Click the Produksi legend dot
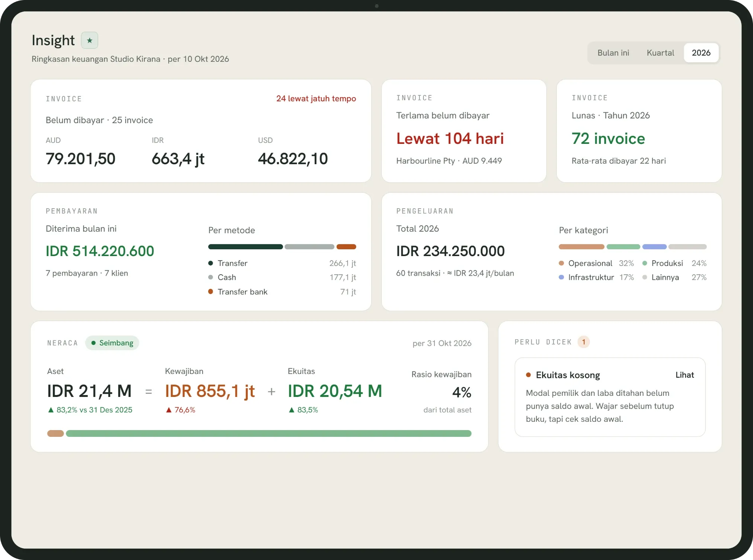753x560 pixels. [645, 263]
